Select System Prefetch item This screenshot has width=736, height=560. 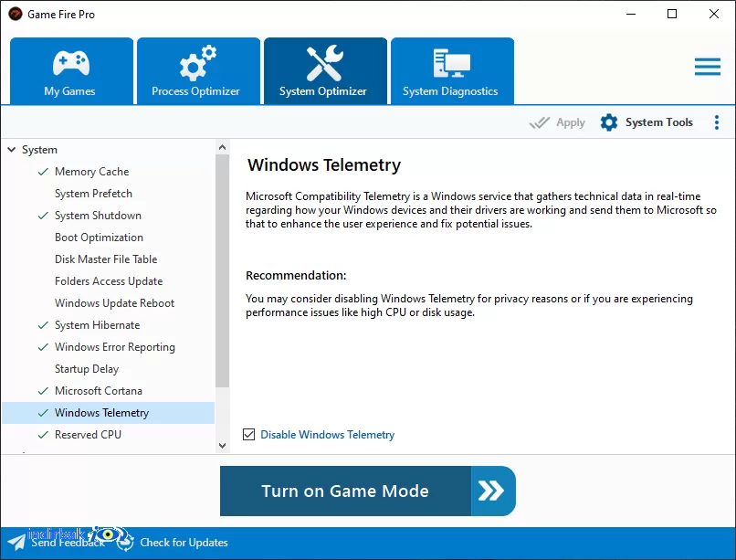click(x=93, y=194)
